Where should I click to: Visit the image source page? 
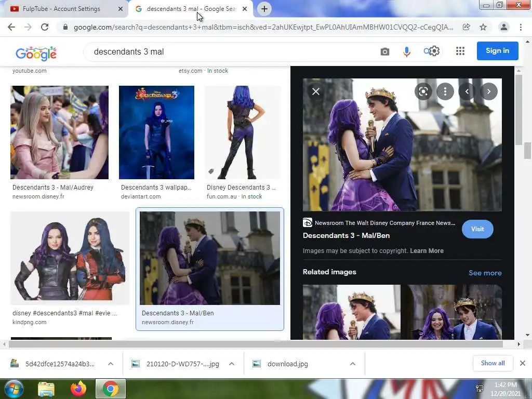click(477, 229)
